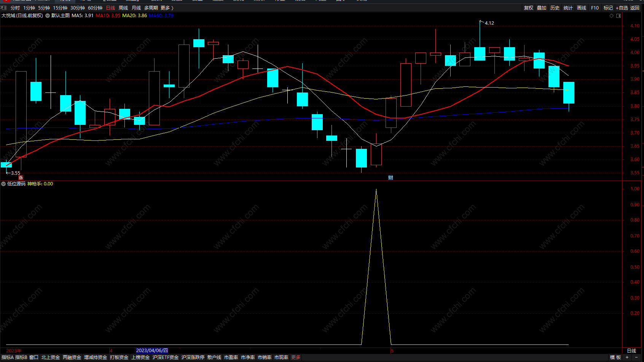Open the 更多 period dropdown
Screen dimensions: 644x362
click(167, 8)
